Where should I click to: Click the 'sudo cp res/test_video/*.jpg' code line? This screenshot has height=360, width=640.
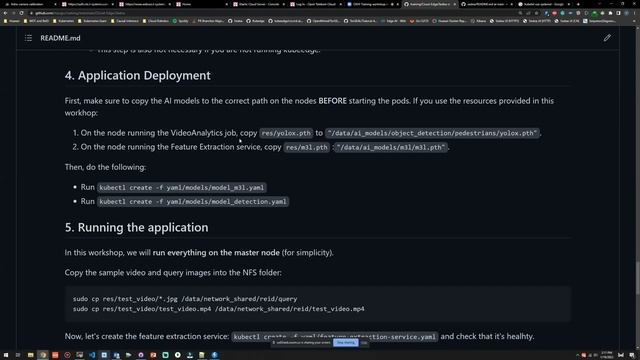pyautogui.click(x=185, y=299)
